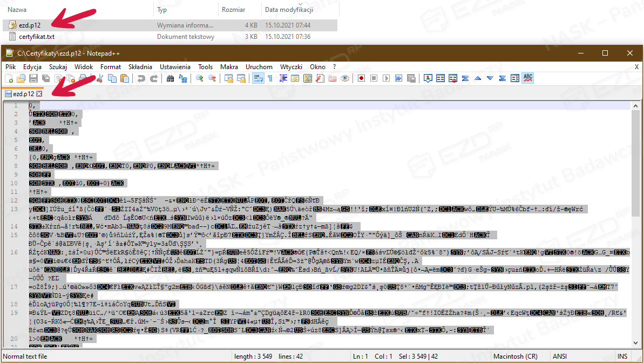Open the Plik menu
The image size is (644, 363).
click(10, 66)
